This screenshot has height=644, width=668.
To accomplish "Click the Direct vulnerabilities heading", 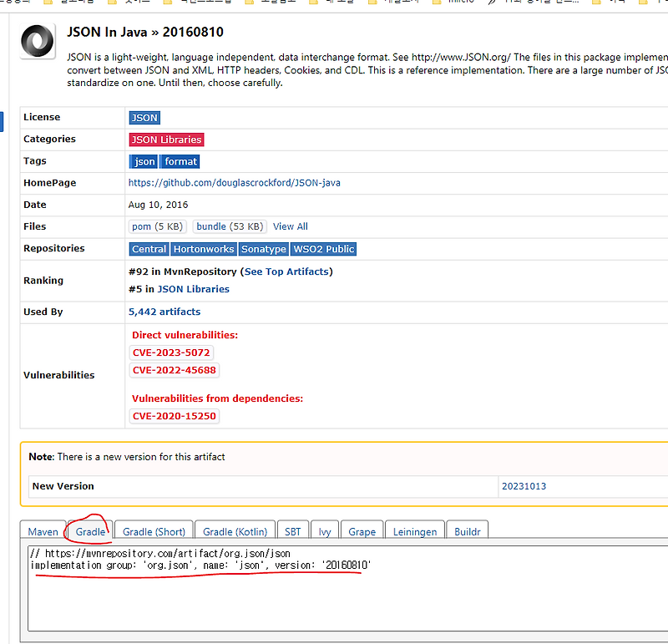I will (185, 335).
